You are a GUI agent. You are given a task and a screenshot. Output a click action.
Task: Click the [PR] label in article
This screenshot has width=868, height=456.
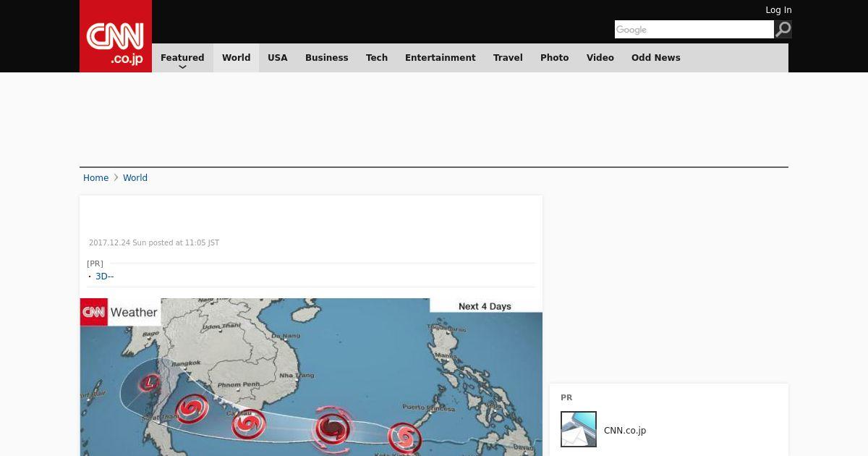click(x=95, y=263)
